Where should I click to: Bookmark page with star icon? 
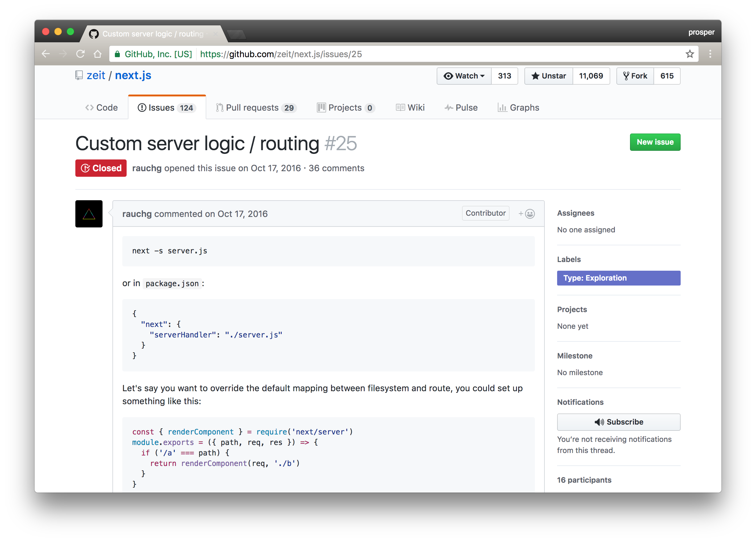click(x=690, y=54)
